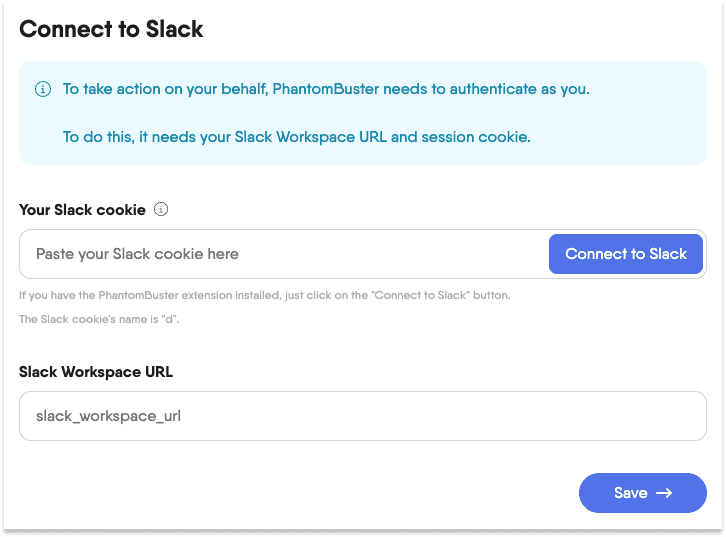The image size is (726, 537).
Task: Click the Slack Workspace URL label
Action: pyautogui.click(x=96, y=371)
